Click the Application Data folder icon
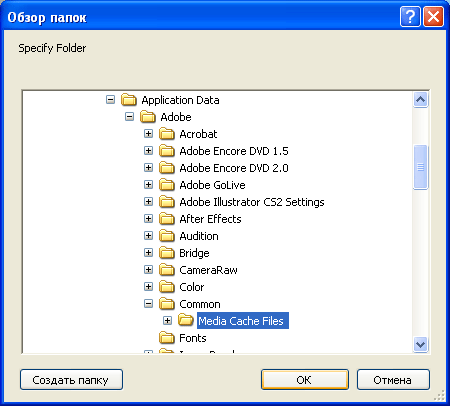450x406 pixels. 129,100
